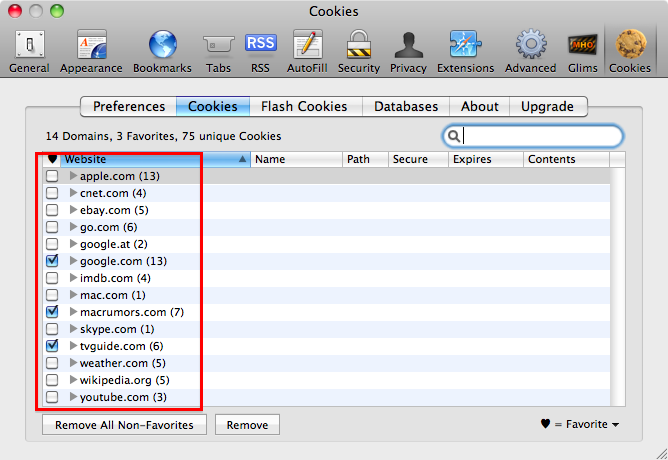This screenshot has height=460, width=668.
Task: Switch to the Databases tab
Action: click(x=406, y=106)
